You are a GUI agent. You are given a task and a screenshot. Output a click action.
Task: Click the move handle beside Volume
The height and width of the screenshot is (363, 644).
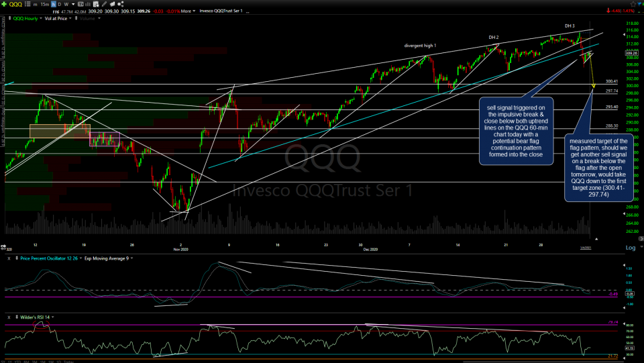[76, 19]
